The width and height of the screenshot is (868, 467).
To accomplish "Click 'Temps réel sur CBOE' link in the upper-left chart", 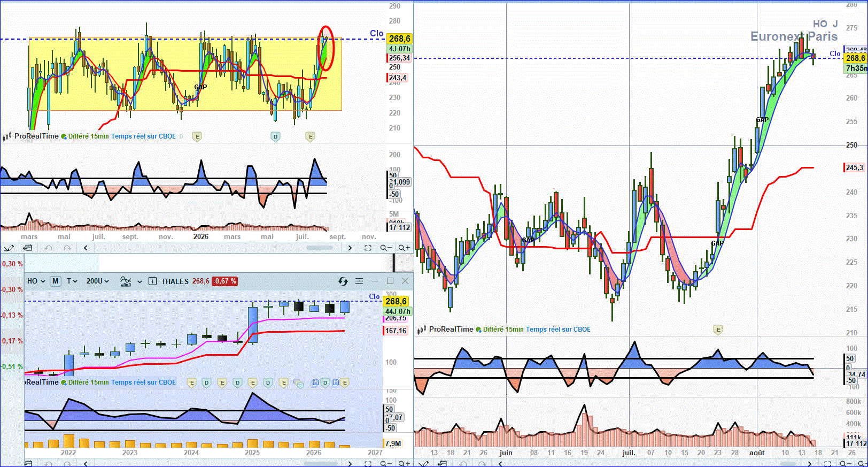I will (143, 136).
